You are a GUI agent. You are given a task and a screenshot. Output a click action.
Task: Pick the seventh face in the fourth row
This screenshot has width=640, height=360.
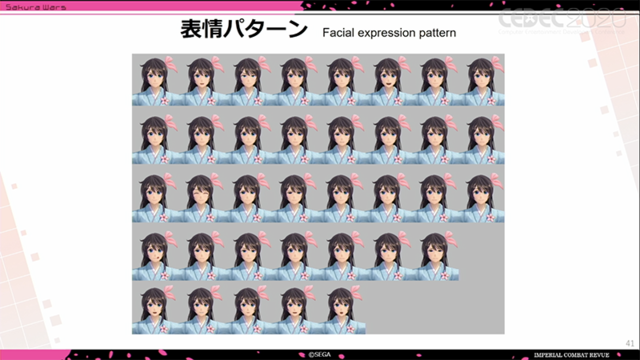point(435,255)
